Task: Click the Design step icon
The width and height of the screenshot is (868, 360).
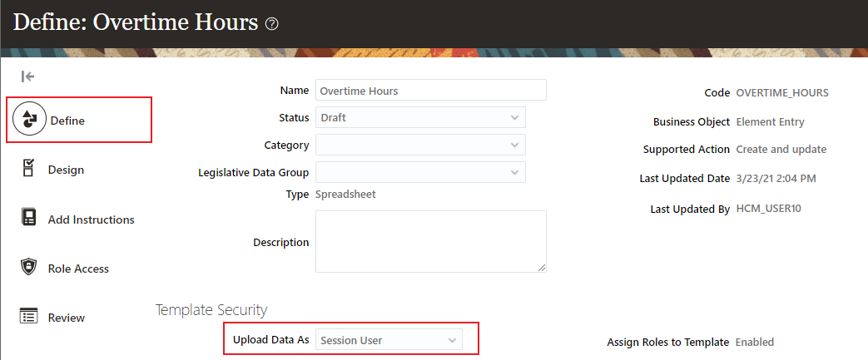Action: pos(29,169)
